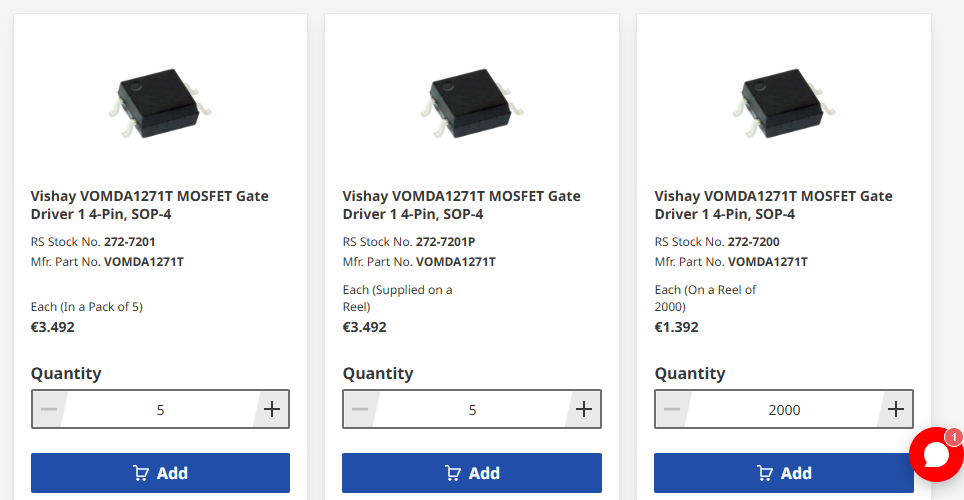Increase quantity for stock 272-7201
This screenshot has width=964, height=500.
[x=272, y=409]
